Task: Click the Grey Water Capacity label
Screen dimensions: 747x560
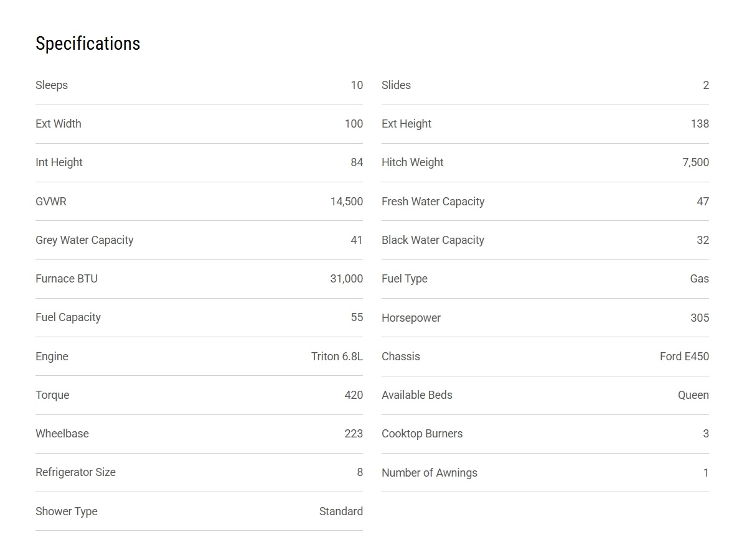Action: tap(85, 240)
